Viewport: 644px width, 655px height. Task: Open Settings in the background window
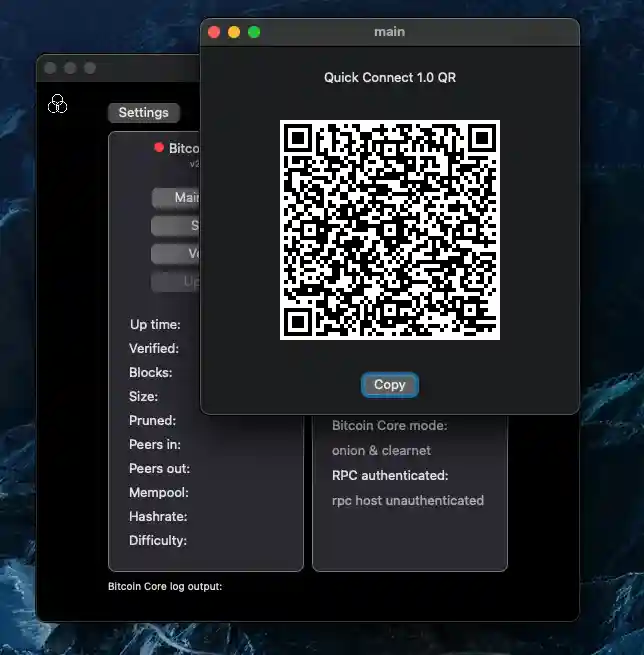click(x=144, y=113)
